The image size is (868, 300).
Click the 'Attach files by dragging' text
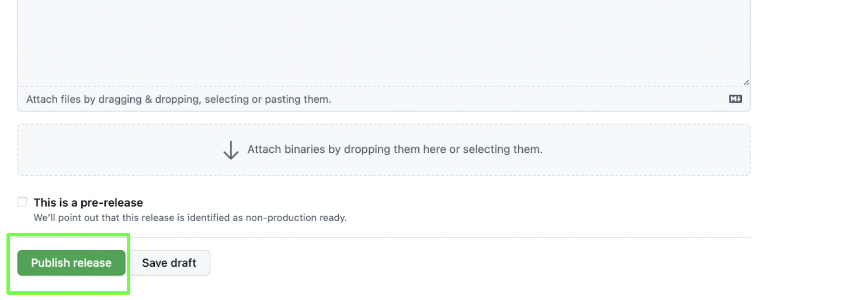(x=179, y=99)
